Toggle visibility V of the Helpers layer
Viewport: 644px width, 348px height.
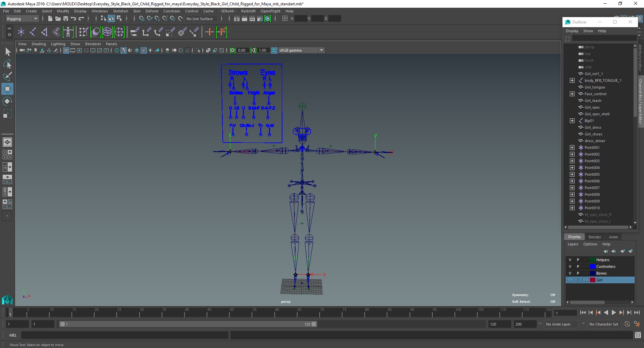(570, 260)
